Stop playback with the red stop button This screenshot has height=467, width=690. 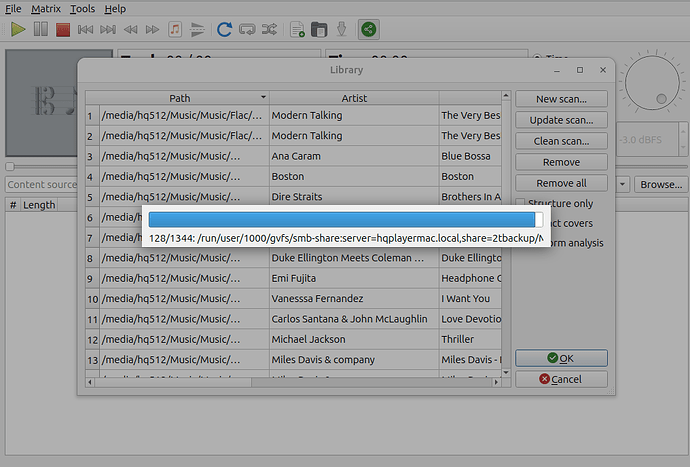pyautogui.click(x=63, y=30)
